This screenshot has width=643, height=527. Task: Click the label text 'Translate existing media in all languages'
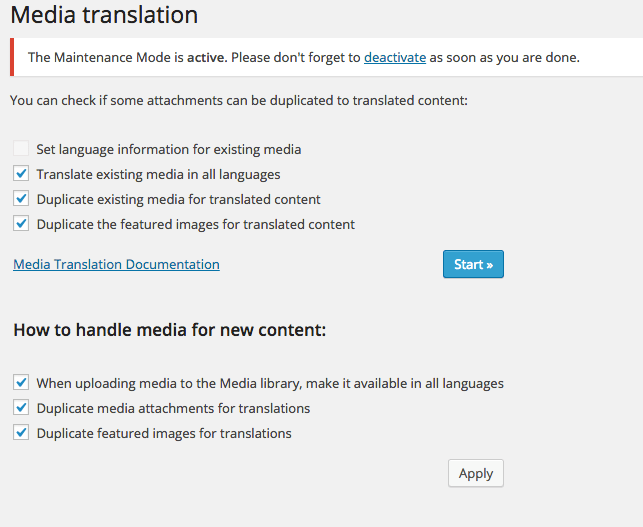(x=158, y=174)
